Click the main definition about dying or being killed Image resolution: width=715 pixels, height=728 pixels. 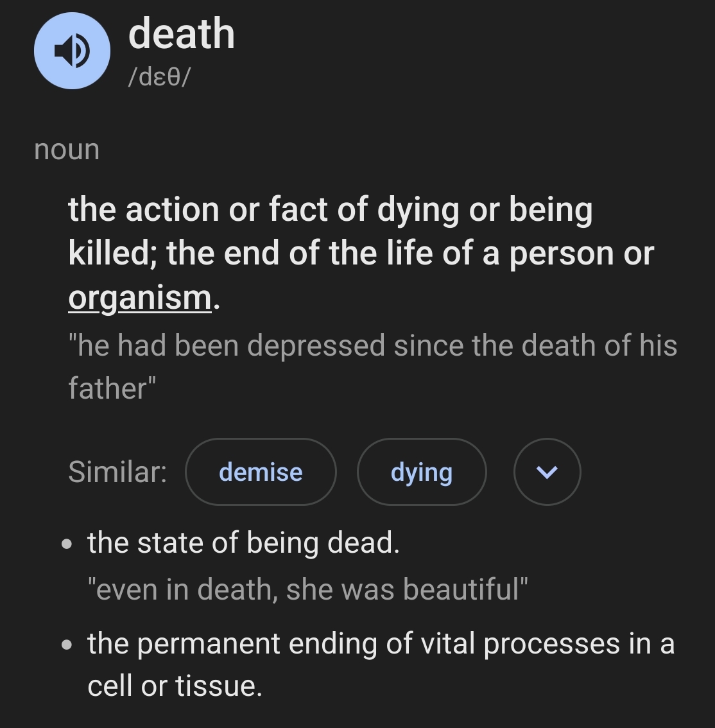[361, 253]
